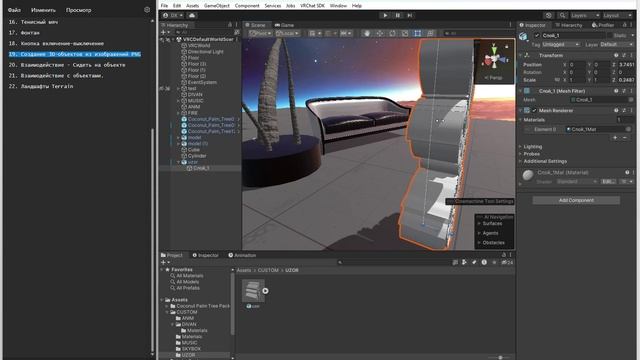Select the DIVAN object in Hierarchy
This screenshot has height=360, width=640.
pyautogui.click(x=195, y=94)
